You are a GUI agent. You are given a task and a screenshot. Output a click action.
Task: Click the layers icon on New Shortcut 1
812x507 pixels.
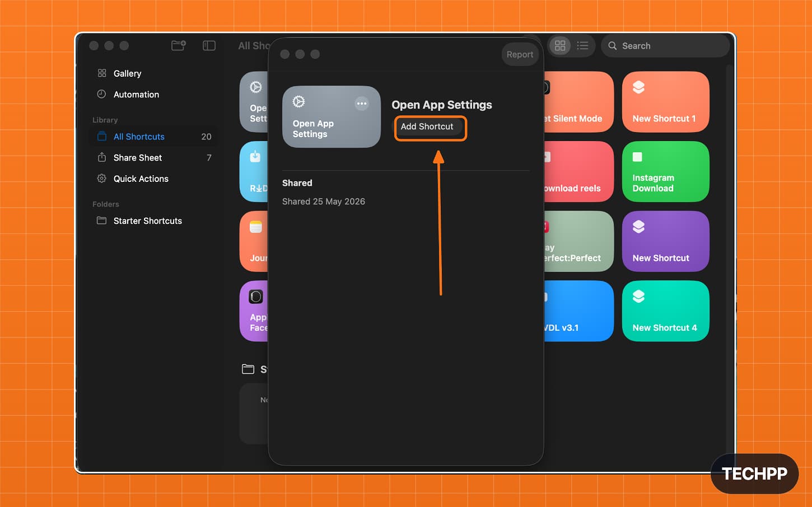tap(638, 87)
